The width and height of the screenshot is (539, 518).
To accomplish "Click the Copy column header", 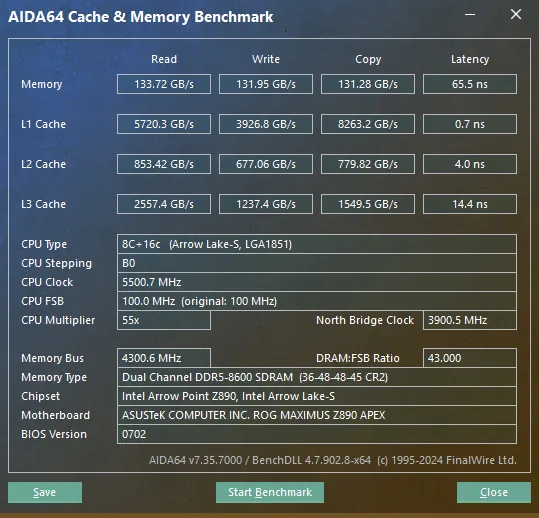I will 368,59.
